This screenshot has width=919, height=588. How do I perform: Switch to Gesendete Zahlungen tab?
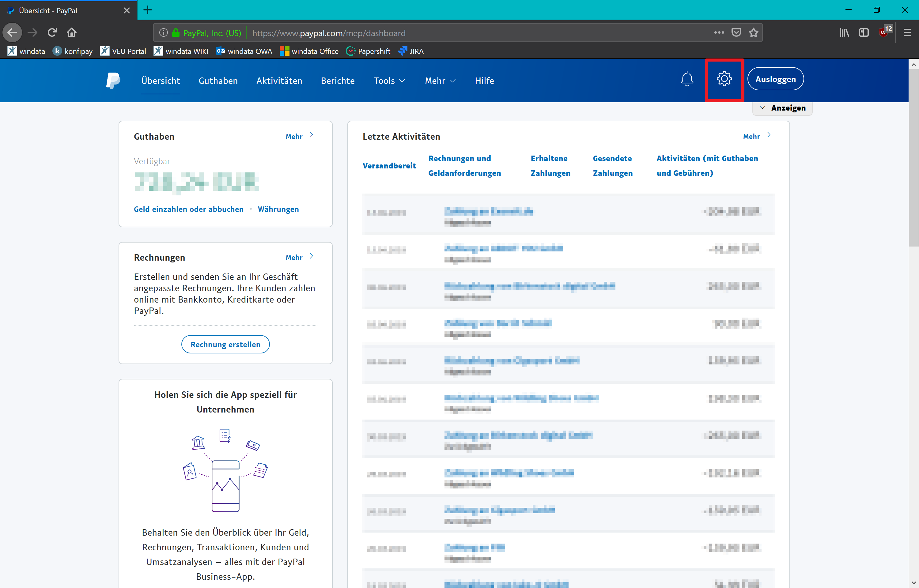[x=612, y=166]
